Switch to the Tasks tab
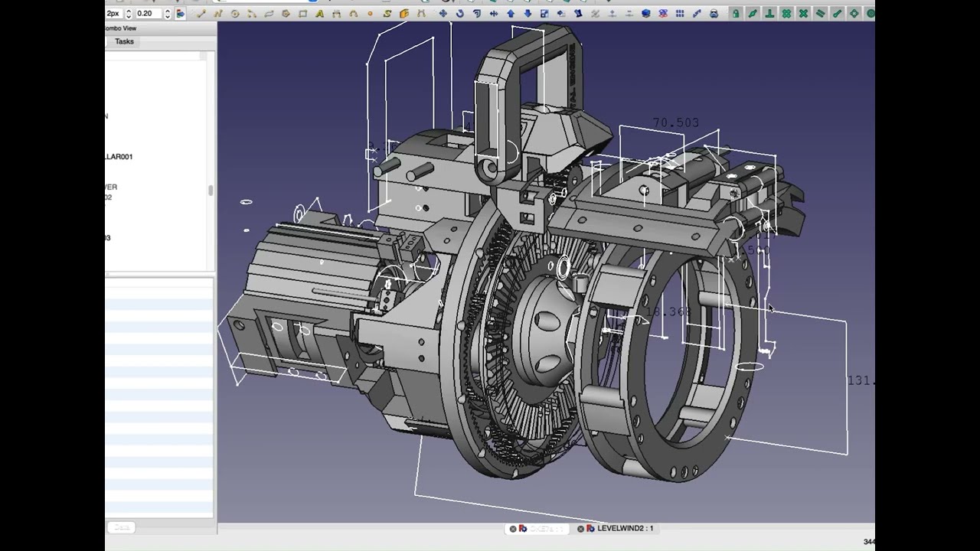Screen dimensions: 980x551 click(x=124, y=41)
